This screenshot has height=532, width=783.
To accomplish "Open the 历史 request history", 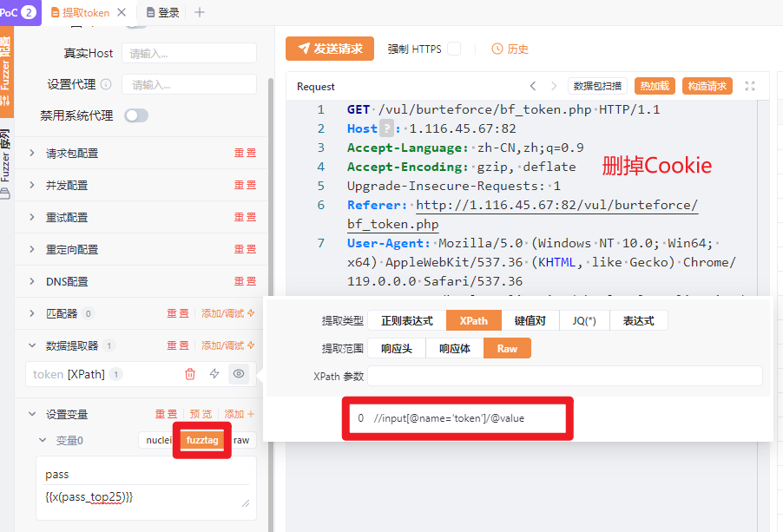I will tap(510, 49).
